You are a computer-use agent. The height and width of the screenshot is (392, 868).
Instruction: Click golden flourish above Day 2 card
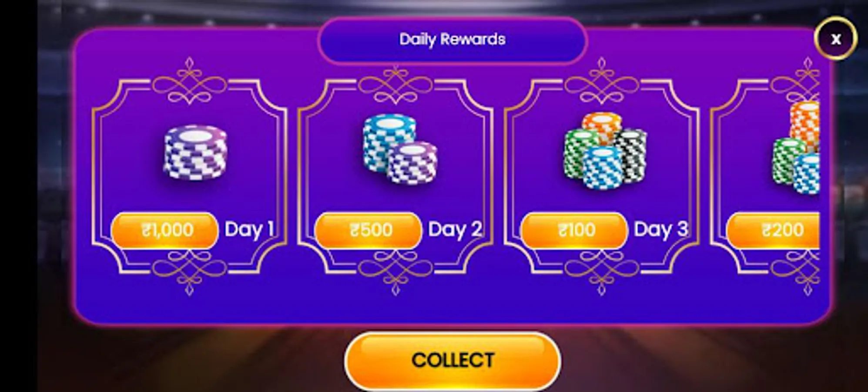click(395, 83)
